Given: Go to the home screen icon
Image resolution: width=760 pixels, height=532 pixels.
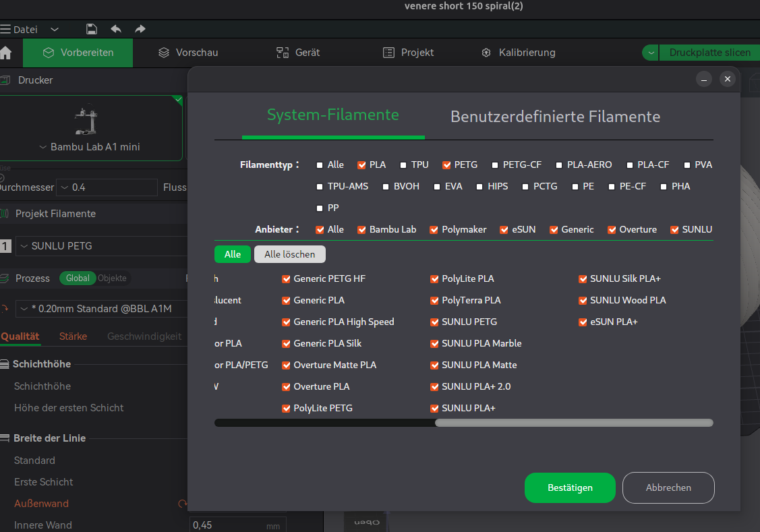Looking at the screenshot, I should 6,53.
